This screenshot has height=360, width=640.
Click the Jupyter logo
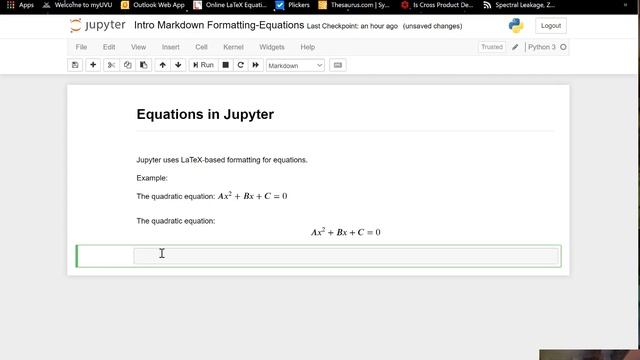(98, 25)
